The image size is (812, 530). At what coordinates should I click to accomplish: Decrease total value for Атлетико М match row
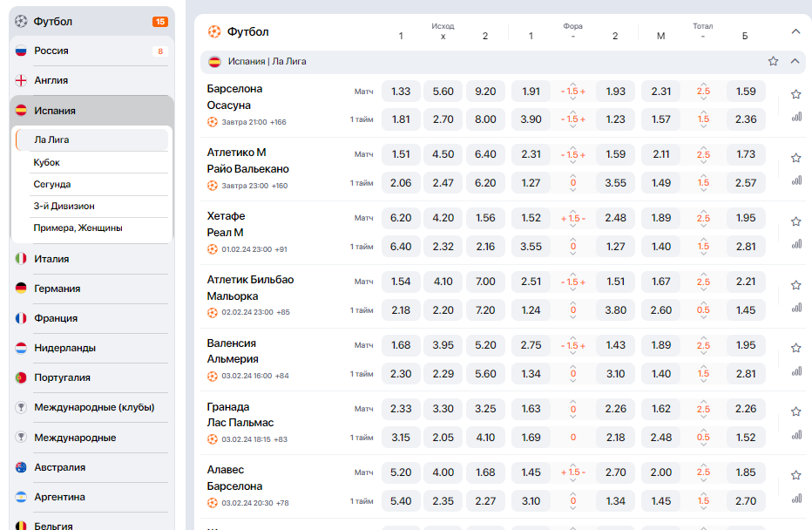pyautogui.click(x=703, y=162)
